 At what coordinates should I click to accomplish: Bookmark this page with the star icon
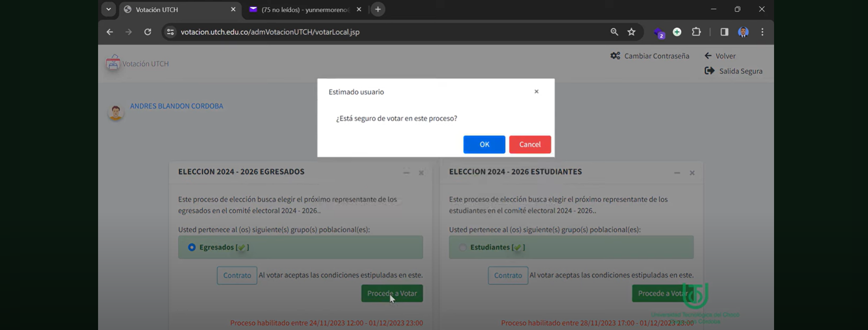(632, 32)
